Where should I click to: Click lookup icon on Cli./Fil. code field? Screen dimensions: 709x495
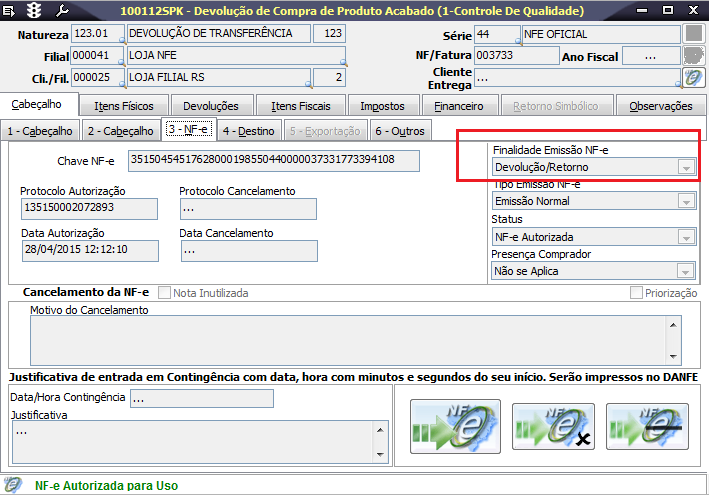[122, 85]
